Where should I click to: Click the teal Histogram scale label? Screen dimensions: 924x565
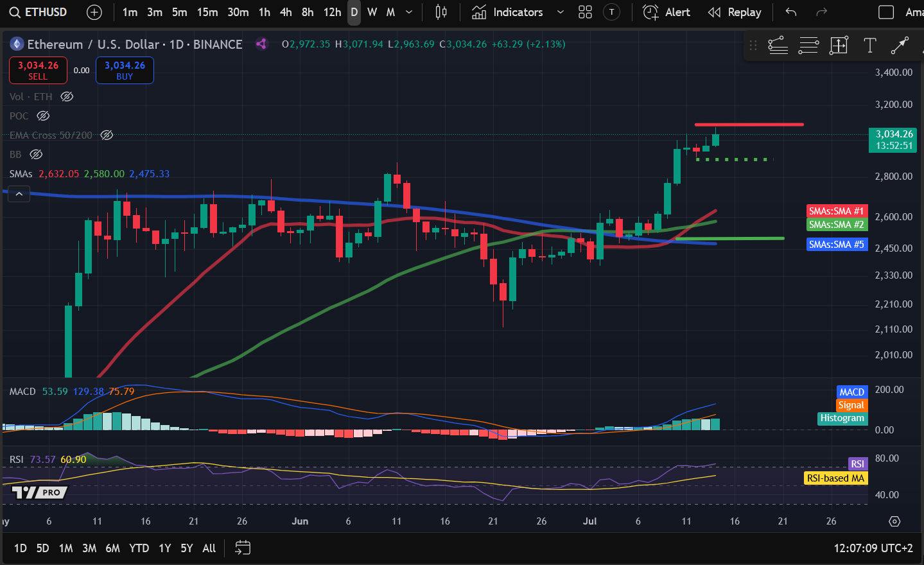pos(842,418)
